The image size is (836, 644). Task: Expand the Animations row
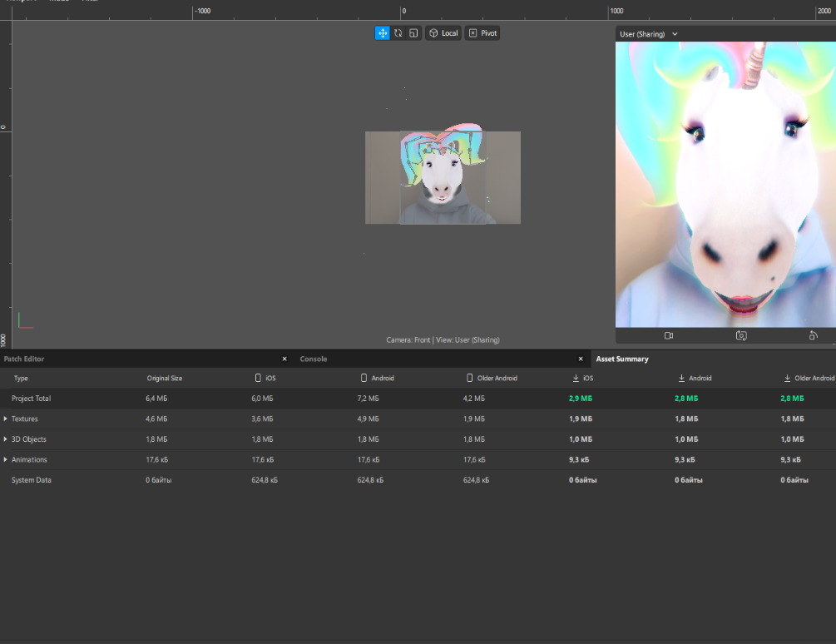tap(5, 459)
